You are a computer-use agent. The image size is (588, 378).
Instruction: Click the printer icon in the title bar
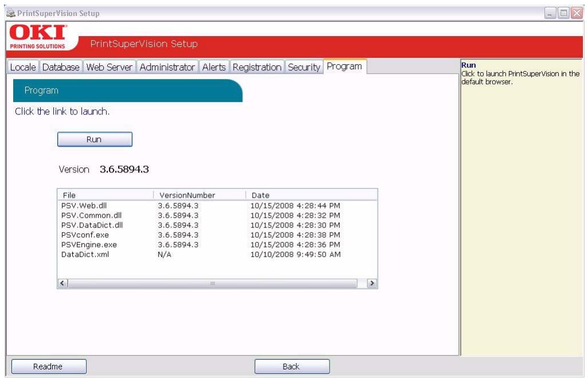(11, 13)
